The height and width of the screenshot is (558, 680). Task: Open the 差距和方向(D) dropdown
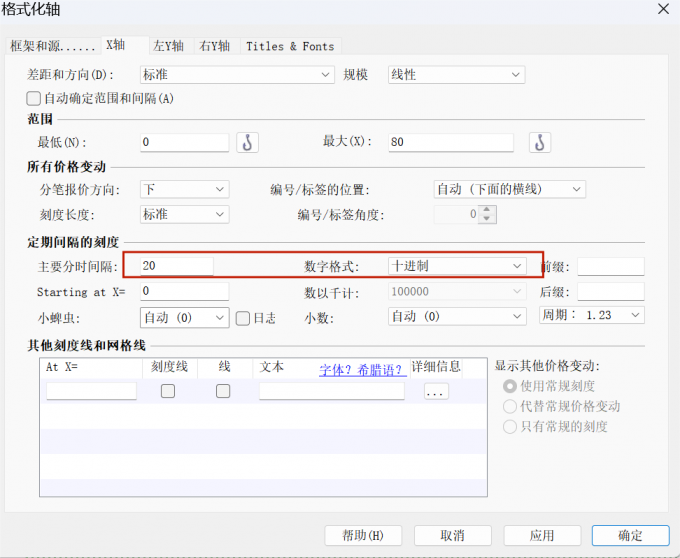(236, 75)
